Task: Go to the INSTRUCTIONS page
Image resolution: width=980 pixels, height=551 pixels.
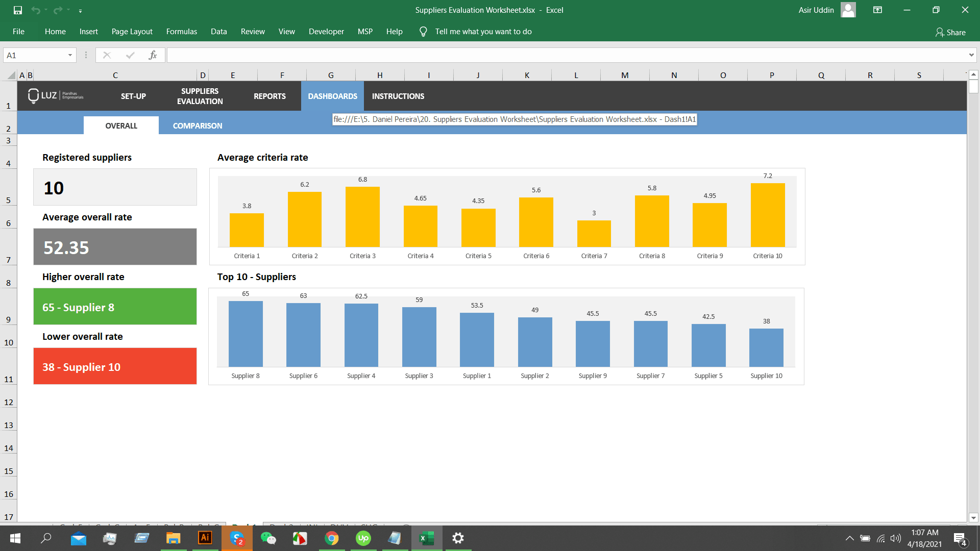Action: pyautogui.click(x=398, y=96)
